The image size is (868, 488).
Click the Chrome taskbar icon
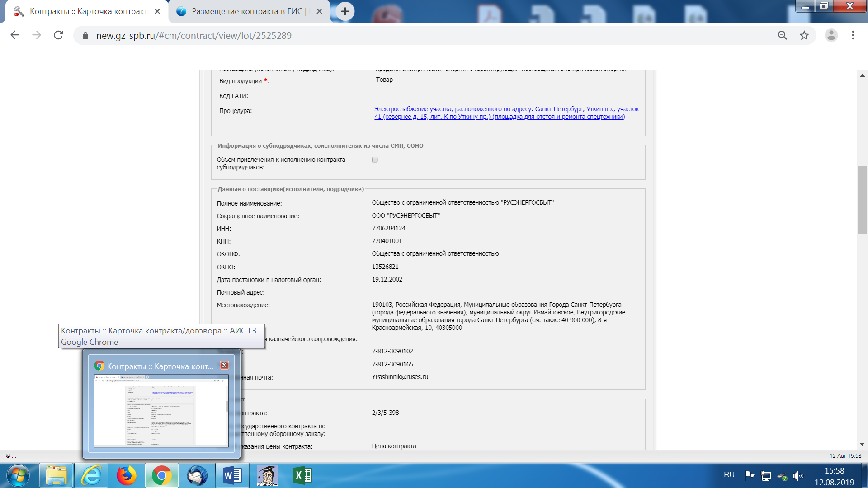(161, 475)
